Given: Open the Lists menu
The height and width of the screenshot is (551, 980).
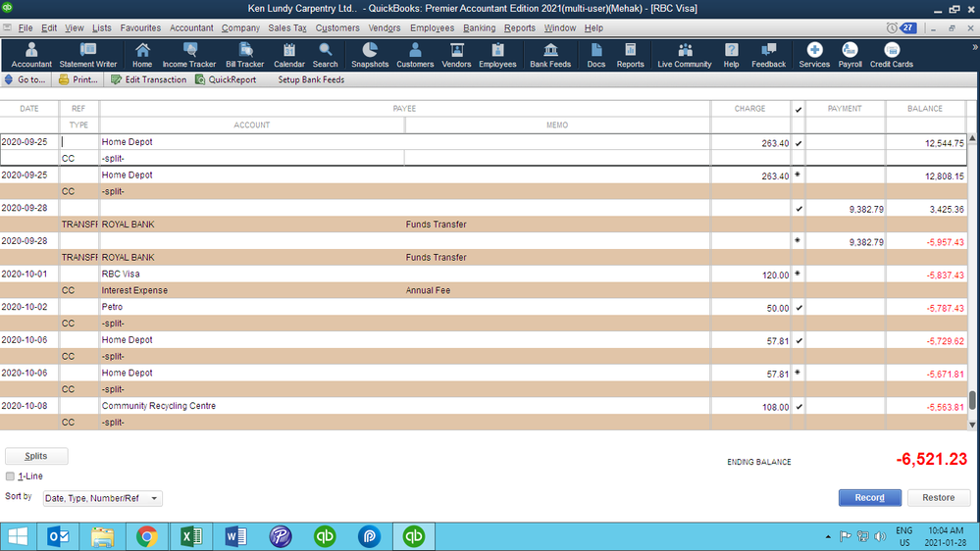Looking at the screenshot, I should 101,28.
